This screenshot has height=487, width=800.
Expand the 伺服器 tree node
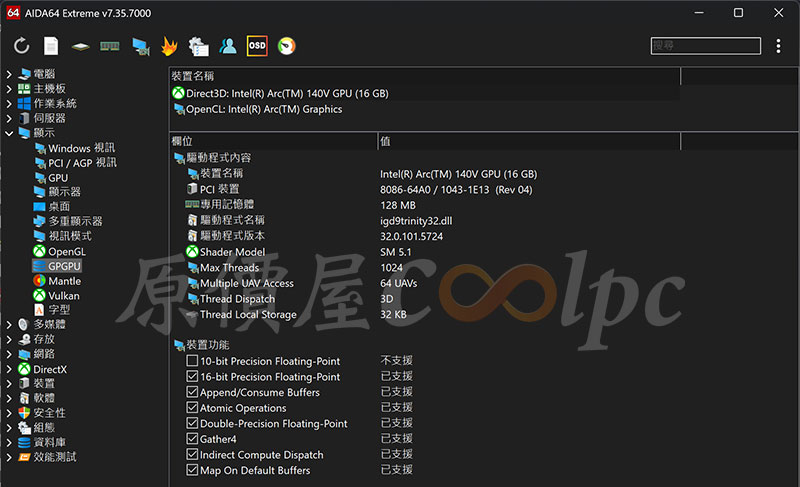pos(9,119)
